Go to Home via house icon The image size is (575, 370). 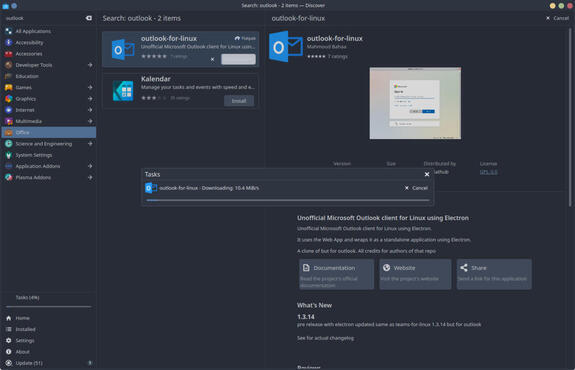(9, 318)
